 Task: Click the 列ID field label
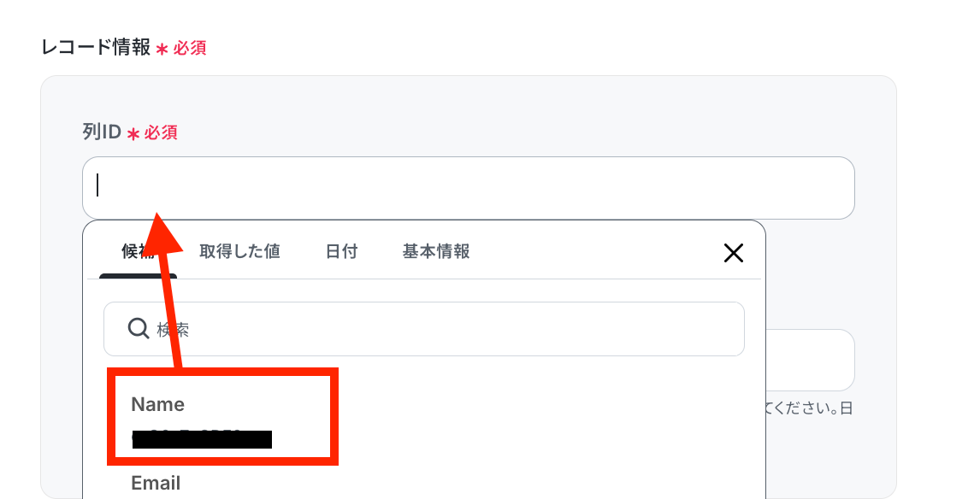click(102, 132)
